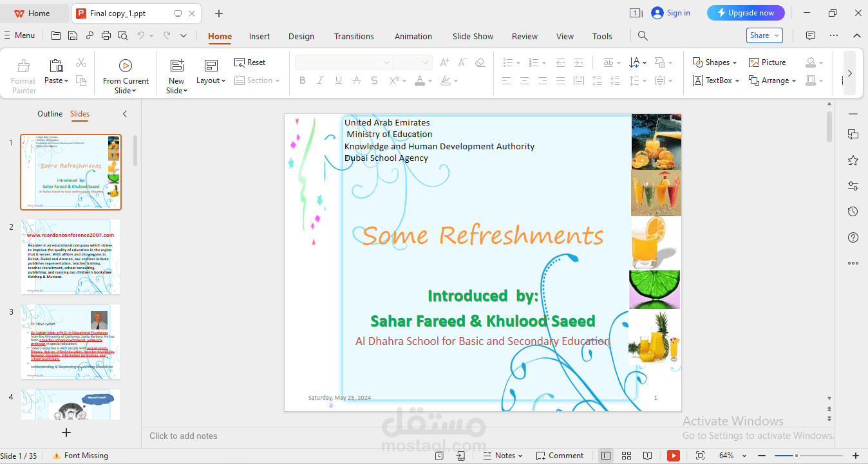The width and height of the screenshot is (868, 464).
Task: Toggle Normal view button in status bar
Action: tap(606, 456)
